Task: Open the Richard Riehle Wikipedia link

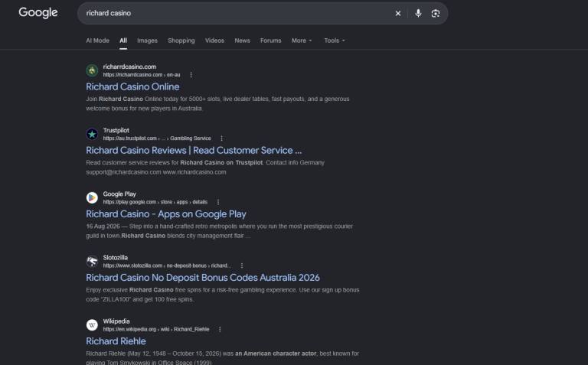Action: tap(116, 341)
